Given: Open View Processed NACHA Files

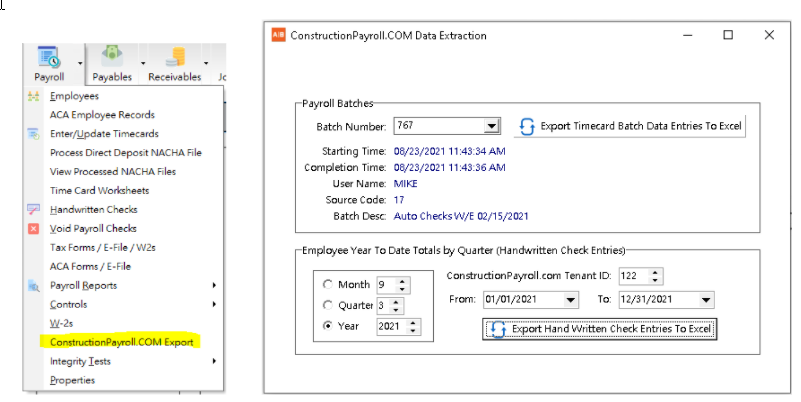Looking at the screenshot, I should [113, 172].
